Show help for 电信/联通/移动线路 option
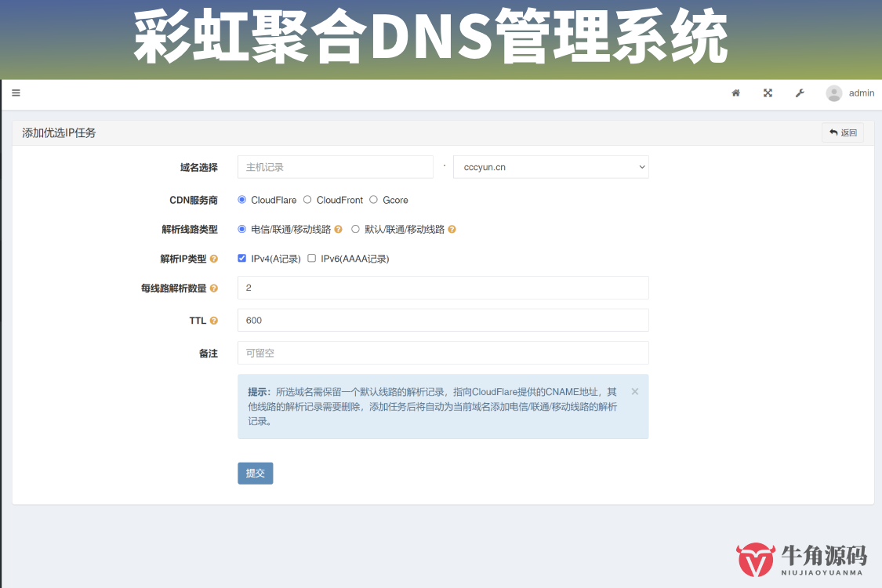Viewport: 882px width, 588px height. click(x=338, y=229)
